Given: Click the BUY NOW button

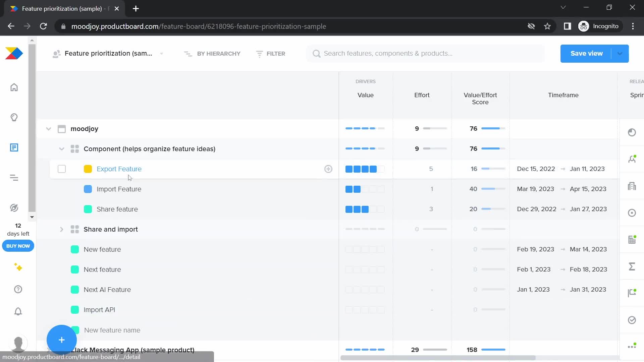Looking at the screenshot, I should click(x=18, y=246).
